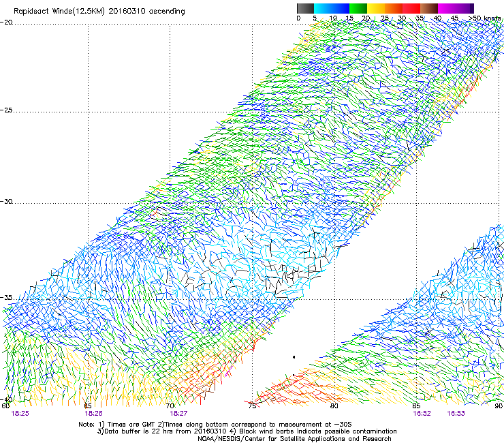Click the NOAA/NESDIS credit line
Image resolution: width=504 pixels, height=443 pixels.
294,439
